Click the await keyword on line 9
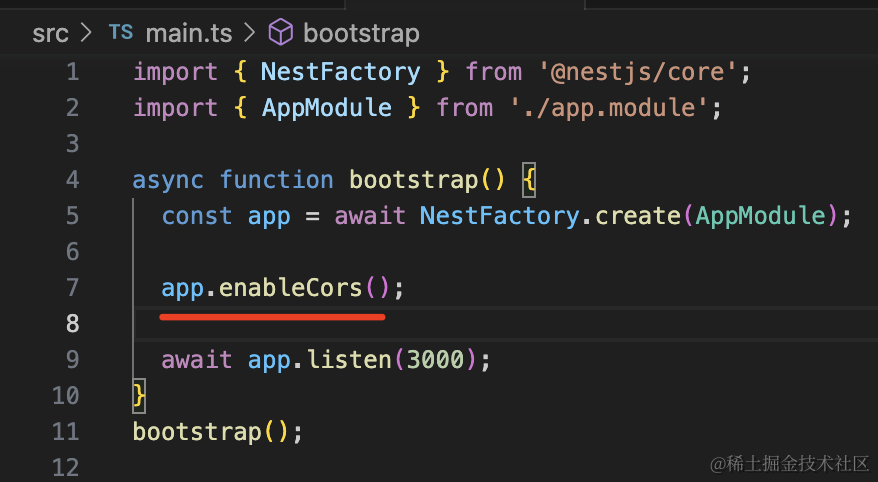The image size is (878, 482). (x=197, y=359)
